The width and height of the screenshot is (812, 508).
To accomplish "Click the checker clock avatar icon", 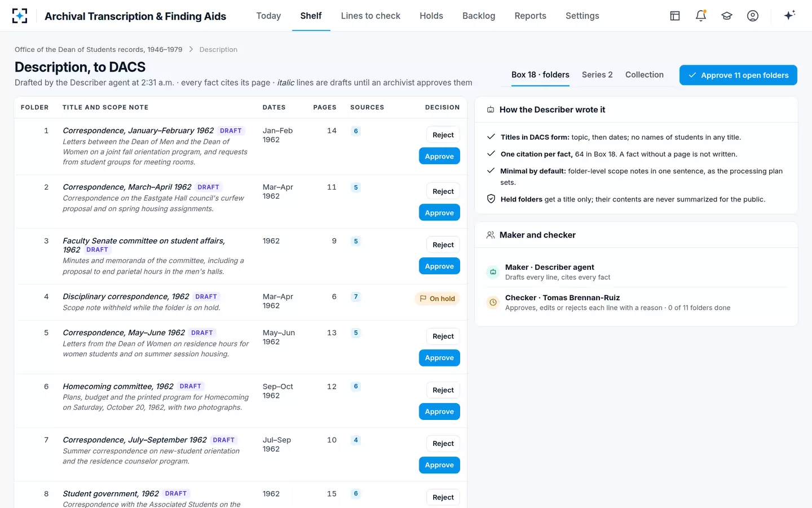I will (x=493, y=303).
